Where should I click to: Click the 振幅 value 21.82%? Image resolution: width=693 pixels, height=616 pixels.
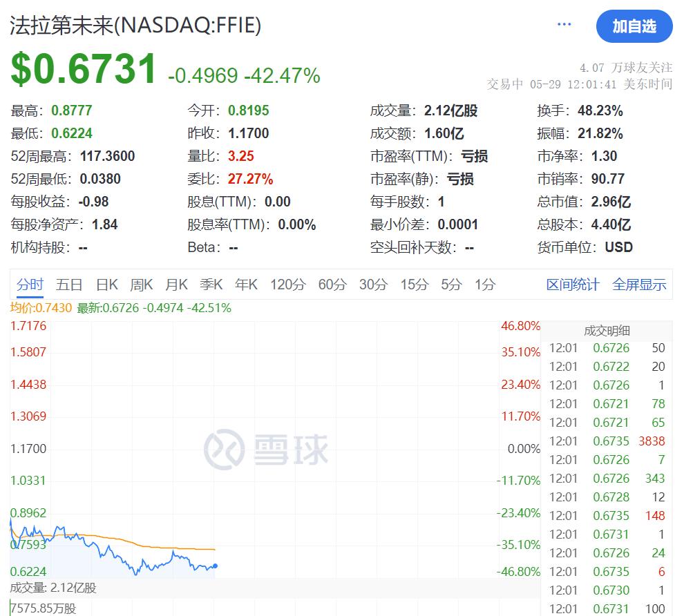click(x=600, y=133)
